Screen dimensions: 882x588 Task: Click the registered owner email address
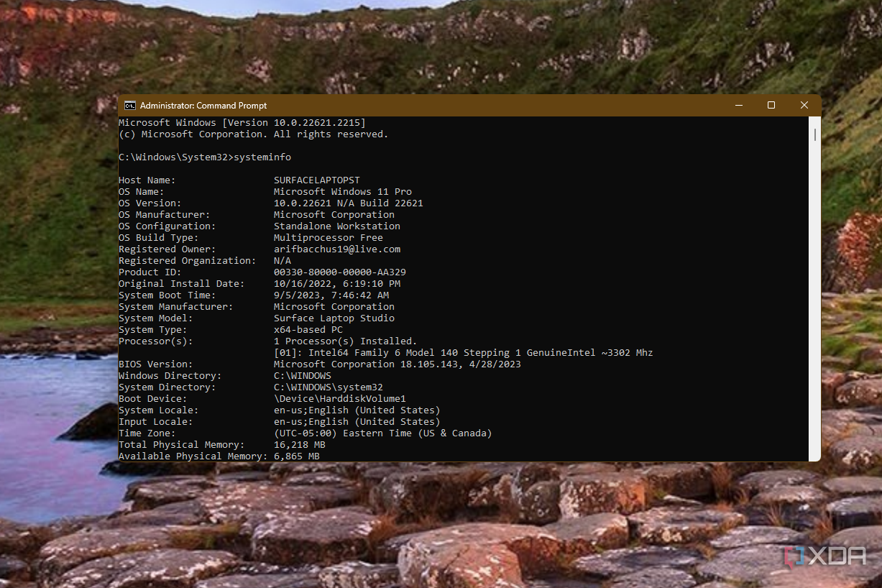pyautogui.click(x=337, y=249)
